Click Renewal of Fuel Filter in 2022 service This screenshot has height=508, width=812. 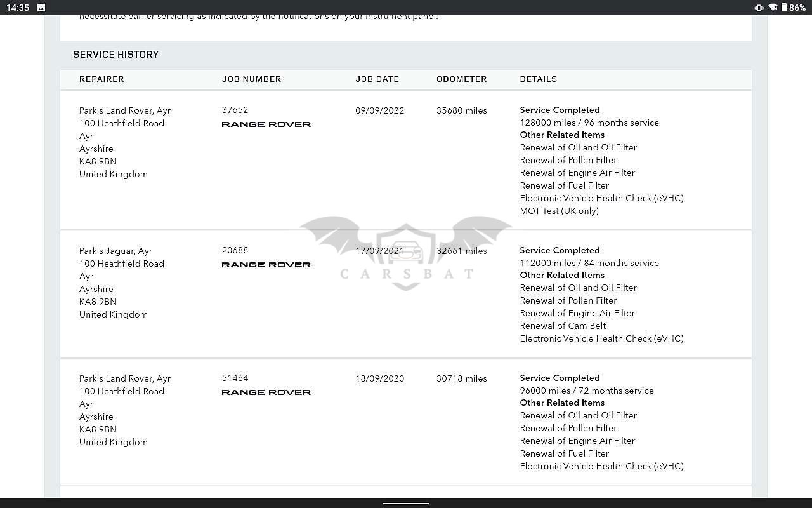click(x=565, y=186)
